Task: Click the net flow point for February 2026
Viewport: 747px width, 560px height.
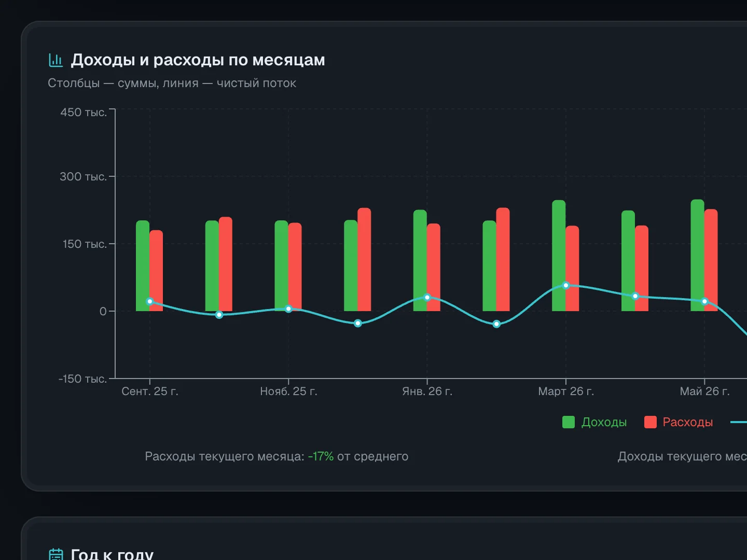Action: tap(496, 324)
